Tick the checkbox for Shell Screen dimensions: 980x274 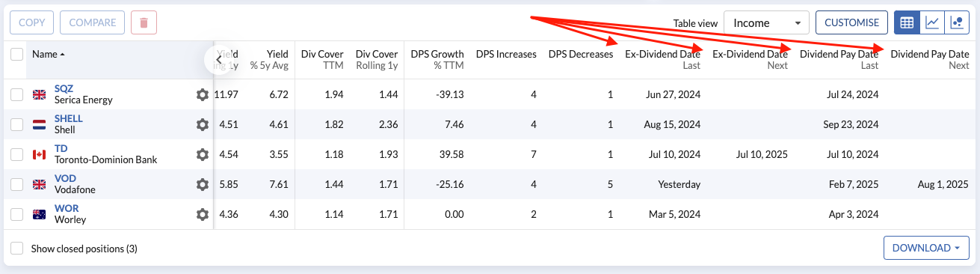coord(16,124)
